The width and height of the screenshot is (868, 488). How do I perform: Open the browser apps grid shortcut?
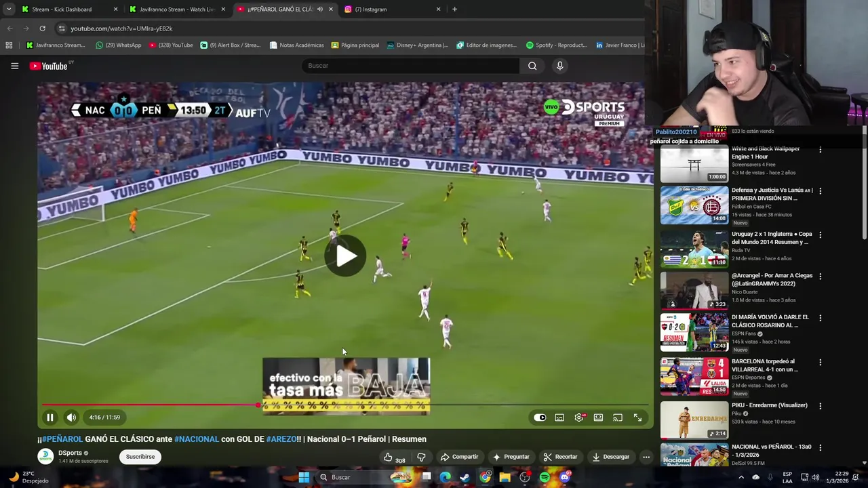pos(9,45)
